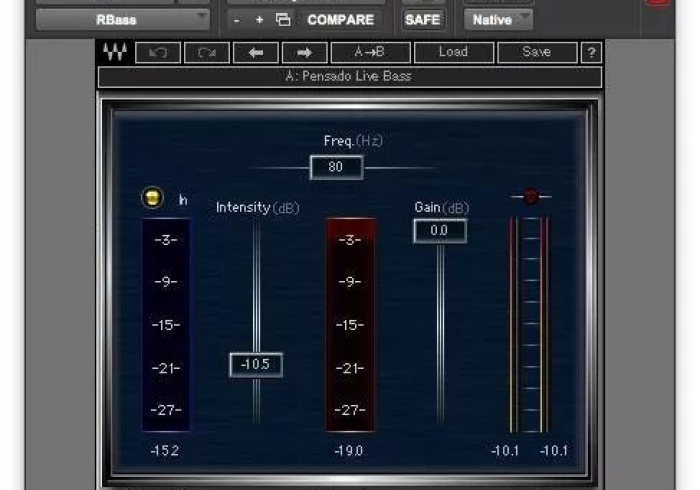Click the minus preset button

click(x=237, y=20)
